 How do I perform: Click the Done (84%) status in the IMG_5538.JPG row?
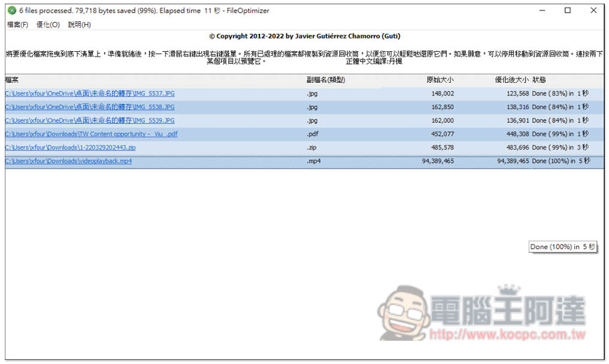(x=560, y=107)
